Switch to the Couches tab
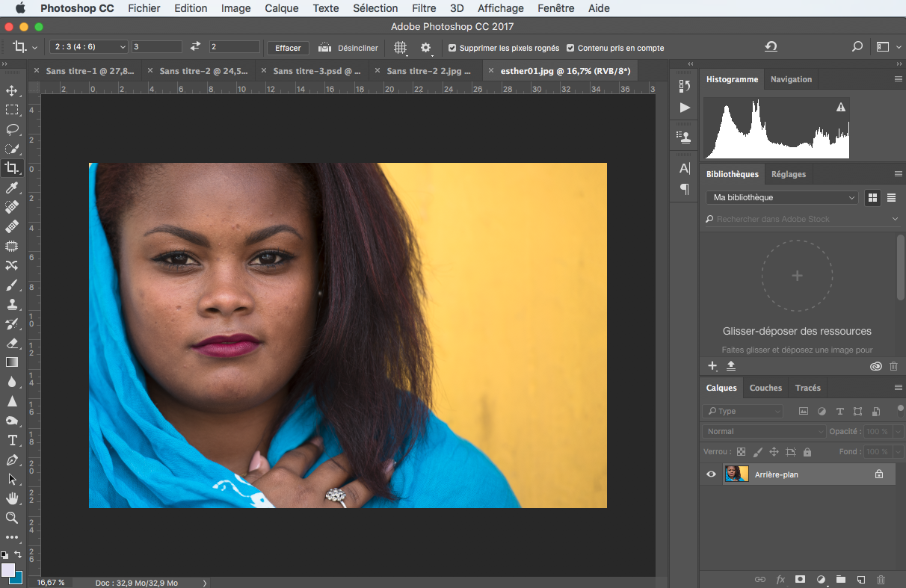Viewport: 906px width, 588px height. pyautogui.click(x=765, y=388)
